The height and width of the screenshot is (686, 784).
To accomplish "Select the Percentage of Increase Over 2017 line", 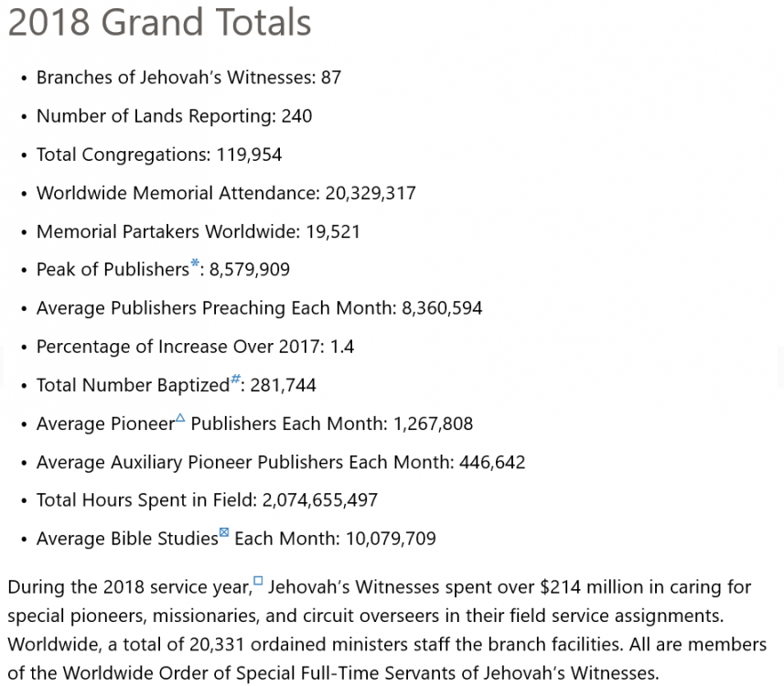I will pyautogui.click(x=195, y=347).
